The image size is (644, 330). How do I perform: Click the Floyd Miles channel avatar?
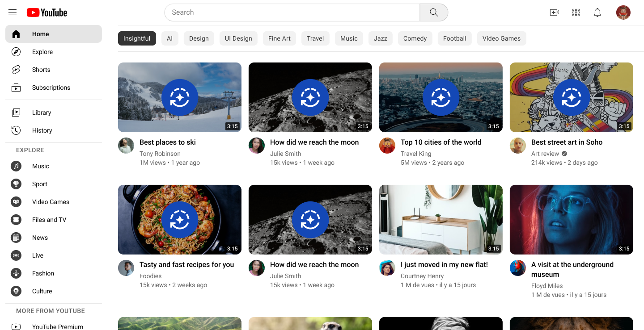[x=518, y=268]
